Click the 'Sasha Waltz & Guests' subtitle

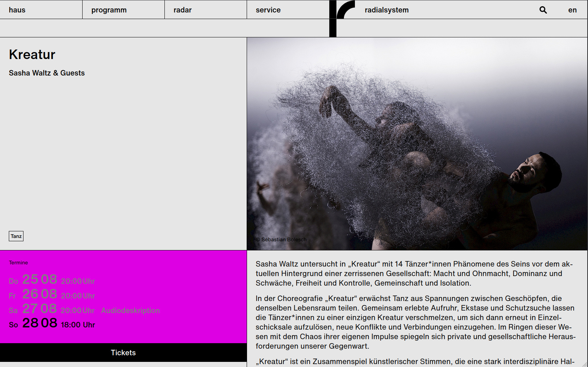click(47, 73)
